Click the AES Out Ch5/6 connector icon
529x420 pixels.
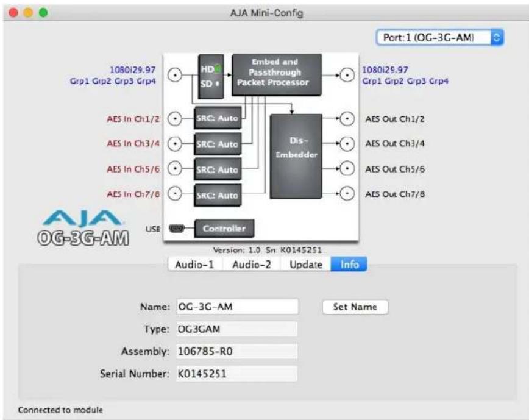tap(347, 168)
